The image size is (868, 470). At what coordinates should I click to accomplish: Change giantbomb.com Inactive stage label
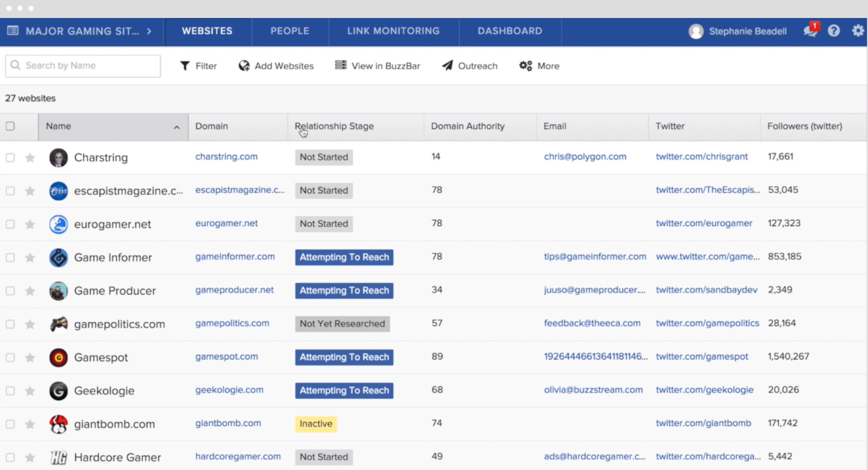pyautogui.click(x=316, y=423)
